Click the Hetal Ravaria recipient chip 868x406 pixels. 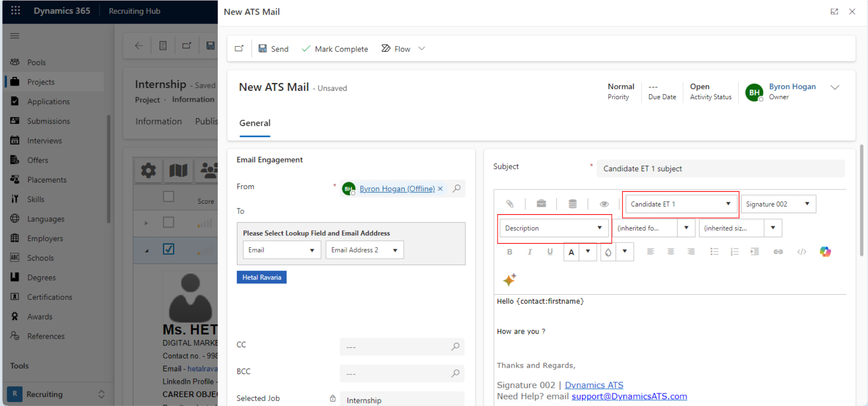tap(262, 277)
